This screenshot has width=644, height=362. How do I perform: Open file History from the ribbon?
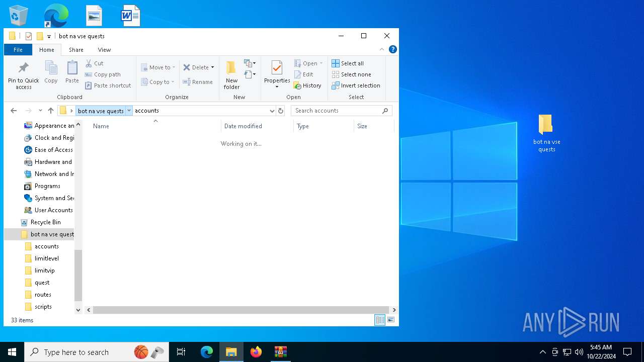(x=307, y=85)
